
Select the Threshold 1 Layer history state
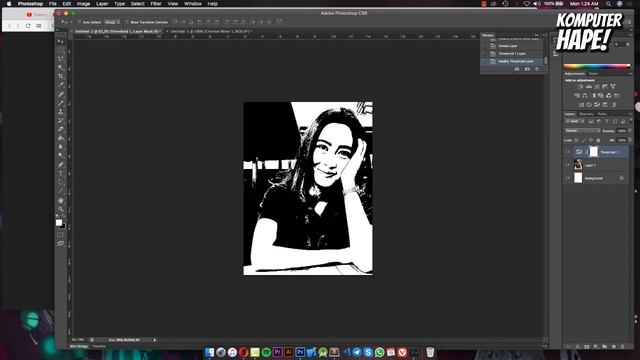(x=512, y=53)
